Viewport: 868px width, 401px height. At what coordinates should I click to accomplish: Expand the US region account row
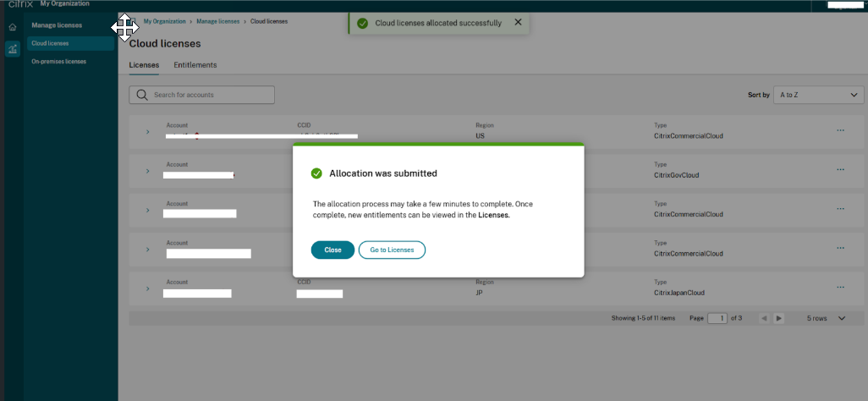coord(148,132)
